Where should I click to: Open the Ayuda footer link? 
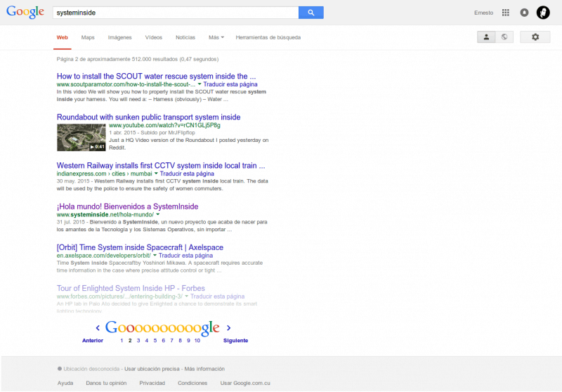(x=65, y=383)
